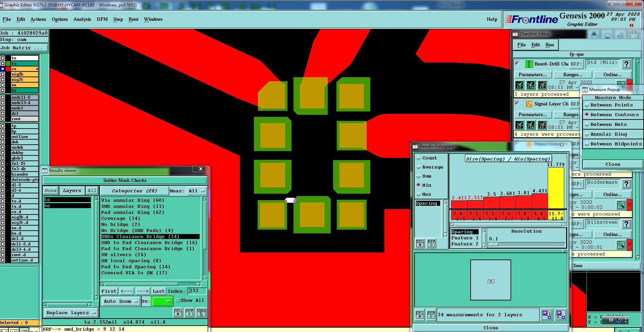
Task: Click second running-man icon under Signal Layer Check
Action: click(x=531, y=125)
